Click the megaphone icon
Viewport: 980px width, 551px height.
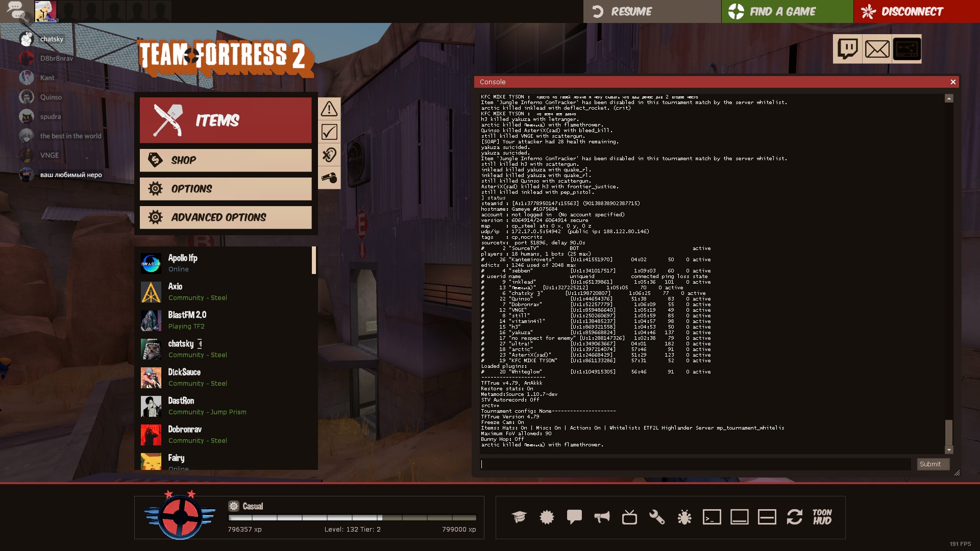602,517
